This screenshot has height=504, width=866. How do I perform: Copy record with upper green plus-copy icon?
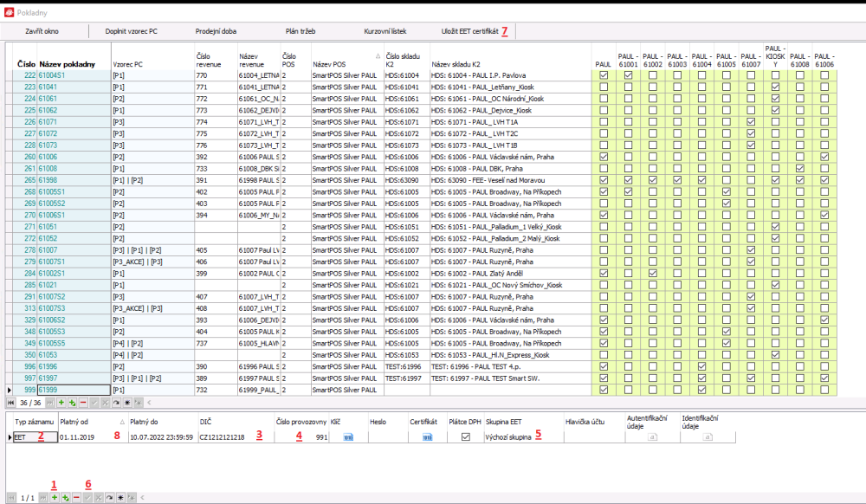tap(73, 403)
